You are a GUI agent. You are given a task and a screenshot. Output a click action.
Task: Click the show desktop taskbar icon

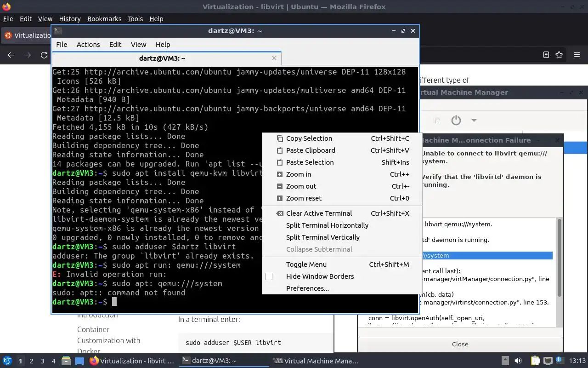click(x=79, y=361)
